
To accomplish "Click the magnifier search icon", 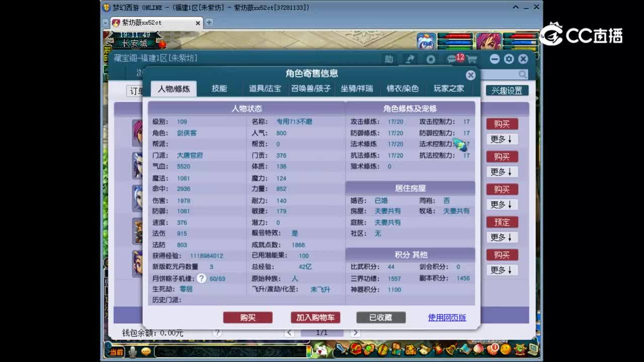I will point(523,74).
